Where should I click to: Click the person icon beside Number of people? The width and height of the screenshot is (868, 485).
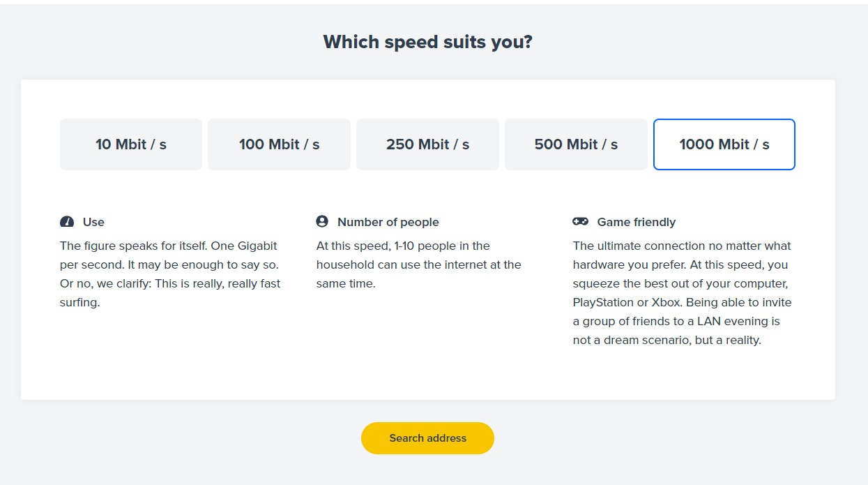322,221
